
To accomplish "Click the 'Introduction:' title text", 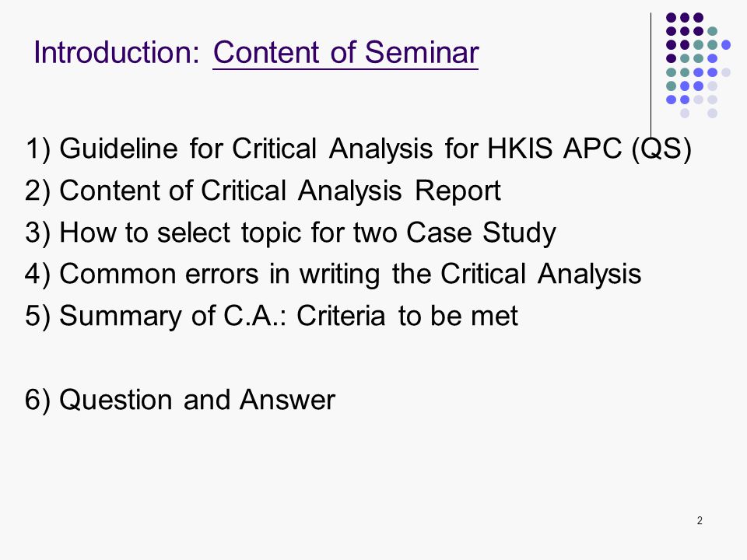I will click(x=117, y=52).
